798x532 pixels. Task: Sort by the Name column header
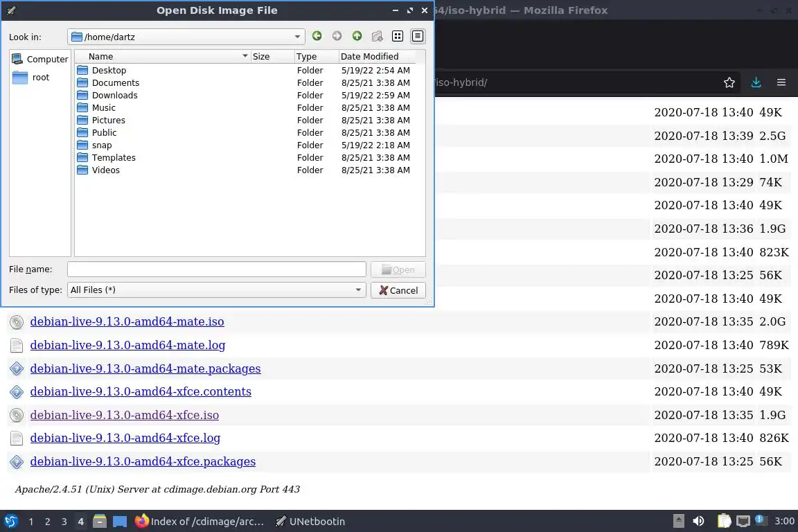click(162, 57)
